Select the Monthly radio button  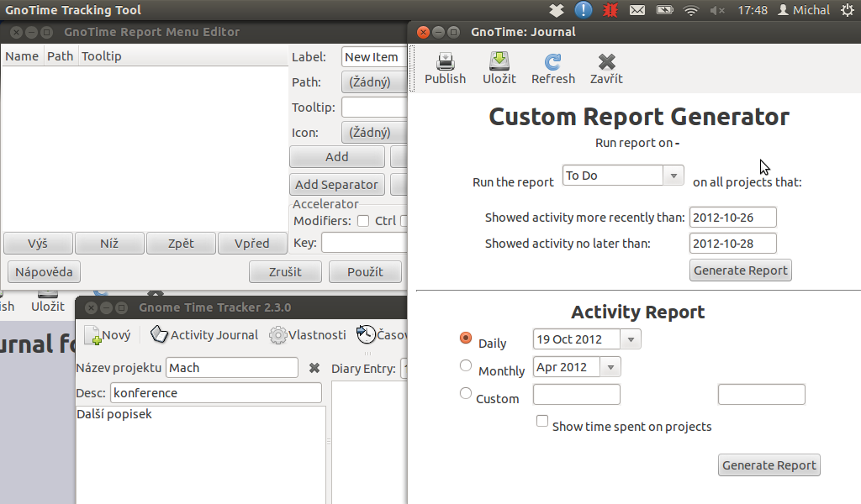tap(466, 365)
